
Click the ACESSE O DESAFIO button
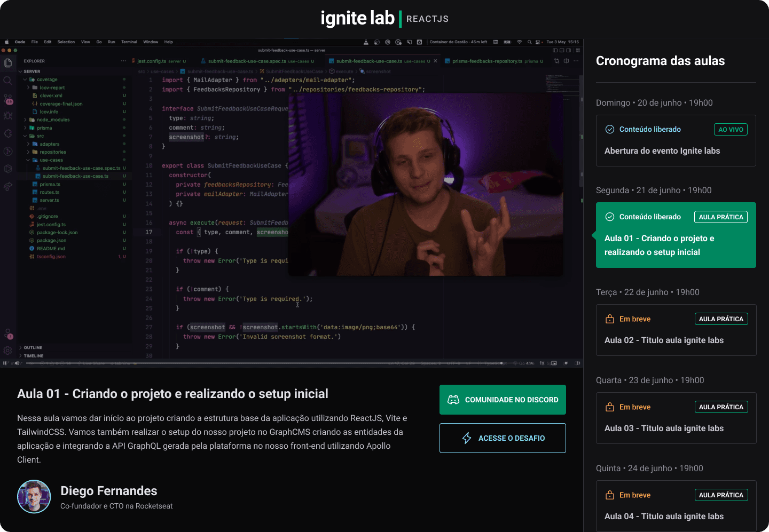pyautogui.click(x=503, y=438)
